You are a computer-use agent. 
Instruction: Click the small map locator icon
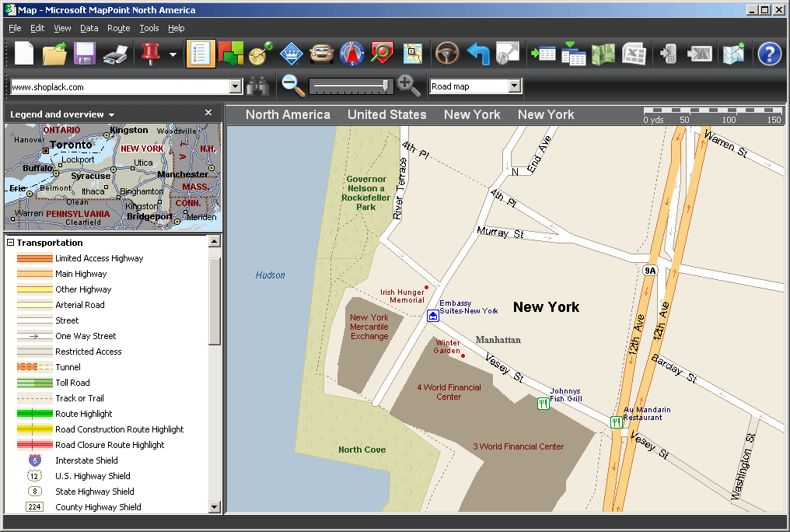[x=413, y=54]
